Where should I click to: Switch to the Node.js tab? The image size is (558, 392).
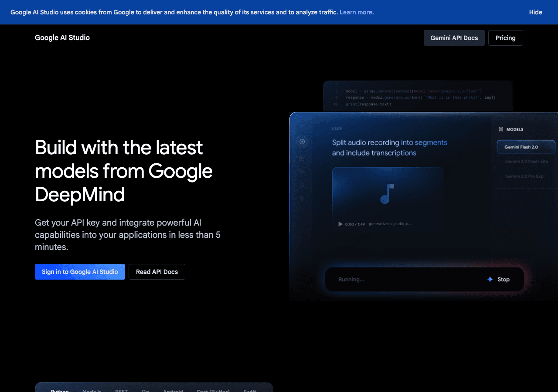pos(92,390)
